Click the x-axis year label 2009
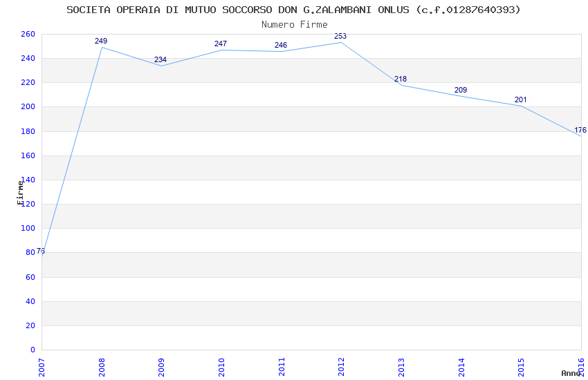This screenshot has width=588, height=380. coord(161,368)
